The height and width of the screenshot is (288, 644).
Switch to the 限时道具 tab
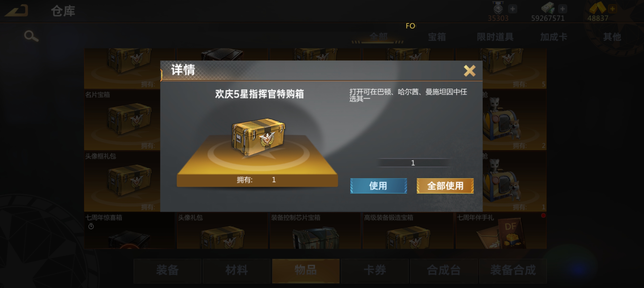495,37
